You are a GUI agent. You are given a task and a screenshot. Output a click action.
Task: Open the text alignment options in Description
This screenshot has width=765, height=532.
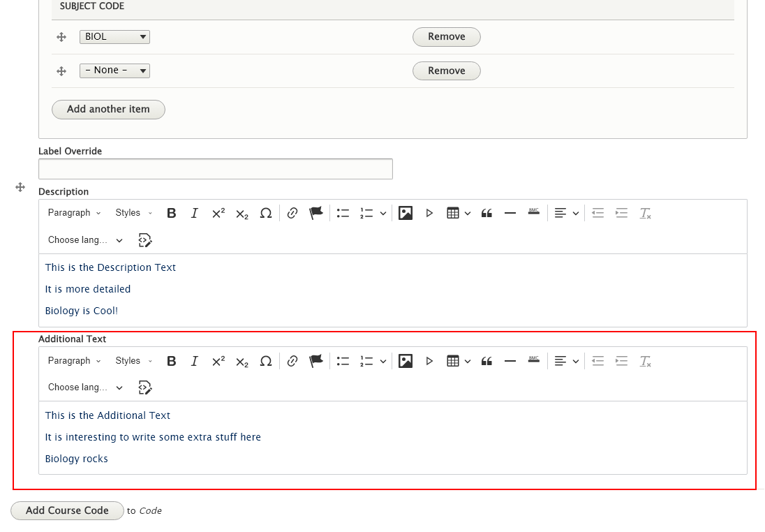566,213
